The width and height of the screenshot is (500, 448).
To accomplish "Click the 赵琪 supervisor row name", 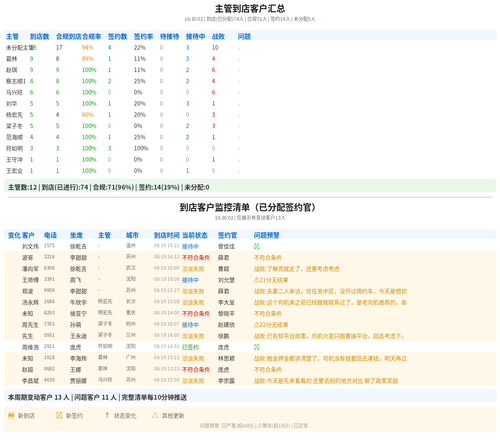I will [12, 70].
